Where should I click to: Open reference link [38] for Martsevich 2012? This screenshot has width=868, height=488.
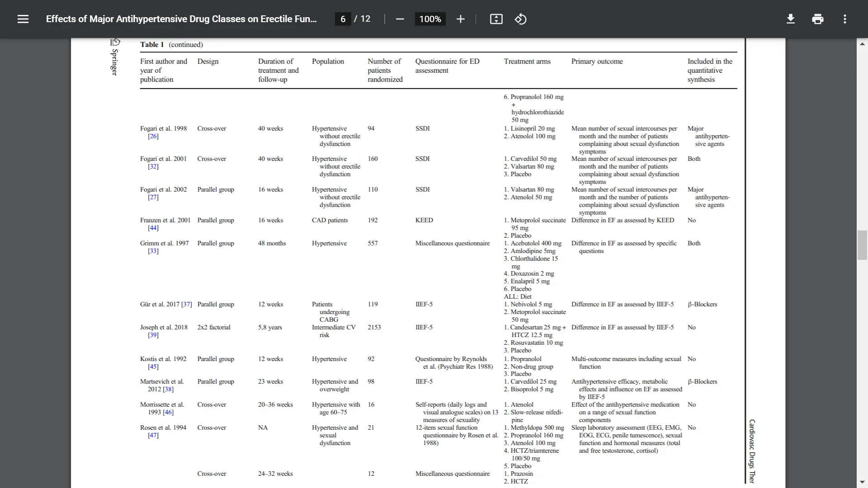(x=168, y=389)
